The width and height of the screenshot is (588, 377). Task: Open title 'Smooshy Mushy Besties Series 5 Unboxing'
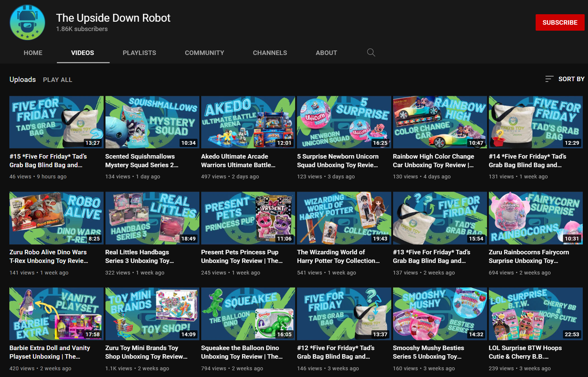pos(428,352)
